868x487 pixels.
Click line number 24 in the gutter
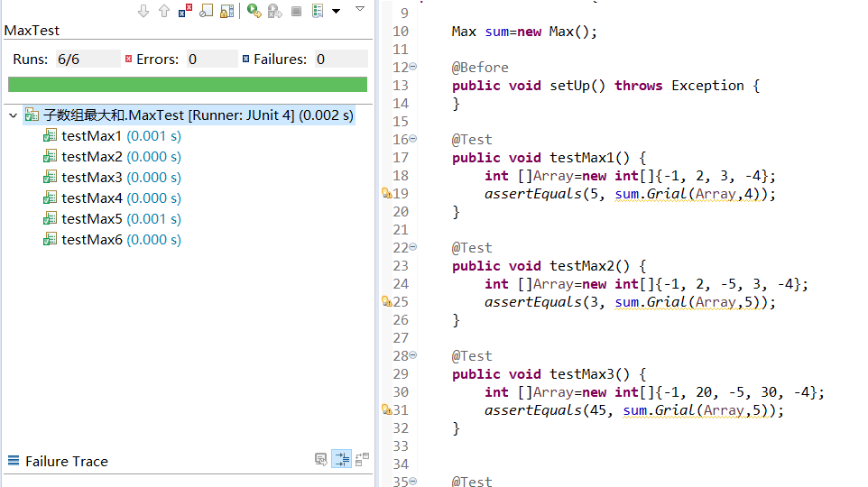[401, 284]
